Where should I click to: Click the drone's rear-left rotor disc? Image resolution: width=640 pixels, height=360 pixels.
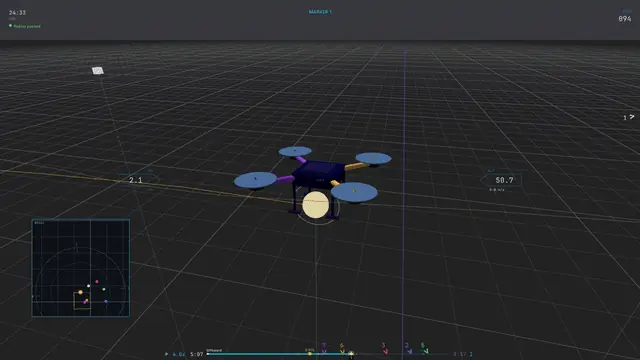point(295,152)
